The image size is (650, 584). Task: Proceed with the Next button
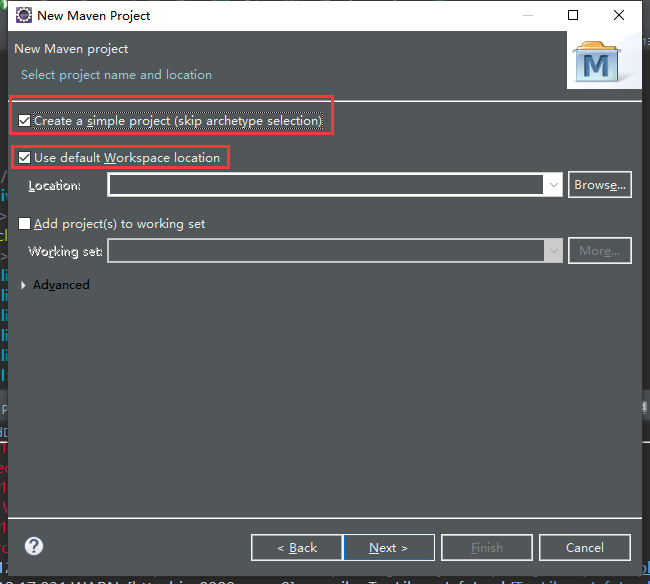coord(389,548)
